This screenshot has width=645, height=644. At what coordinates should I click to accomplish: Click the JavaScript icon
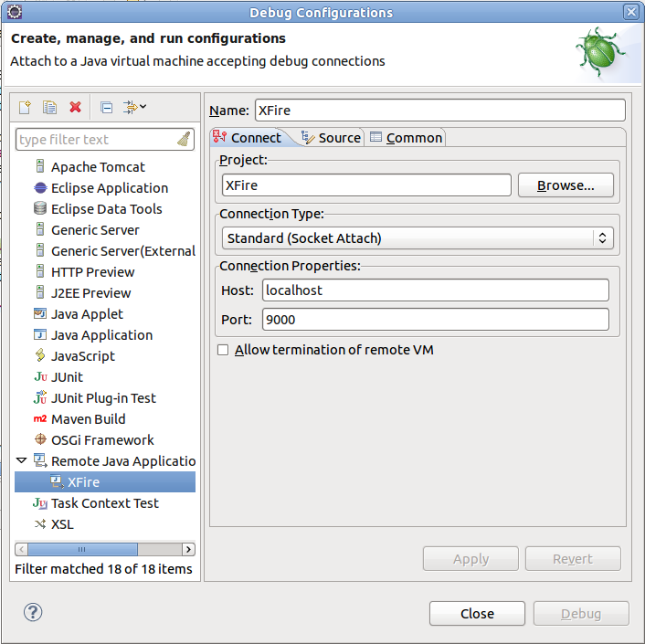(x=40, y=355)
